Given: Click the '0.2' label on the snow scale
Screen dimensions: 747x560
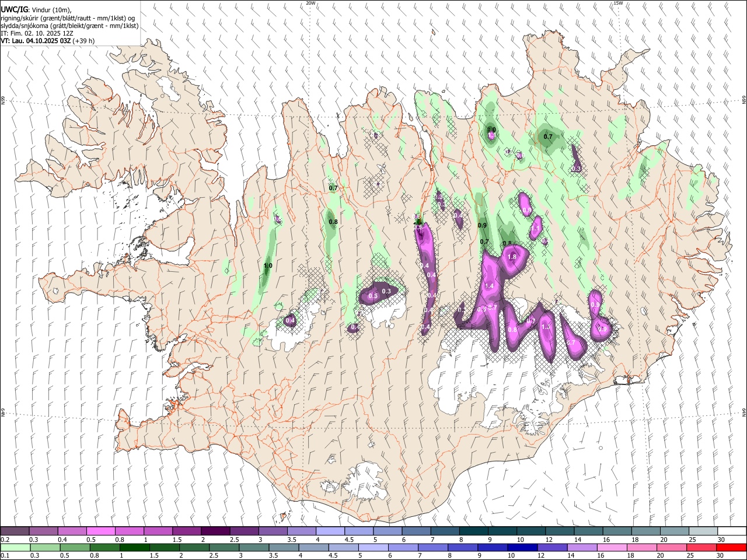Looking at the screenshot, I should click(x=5, y=540).
